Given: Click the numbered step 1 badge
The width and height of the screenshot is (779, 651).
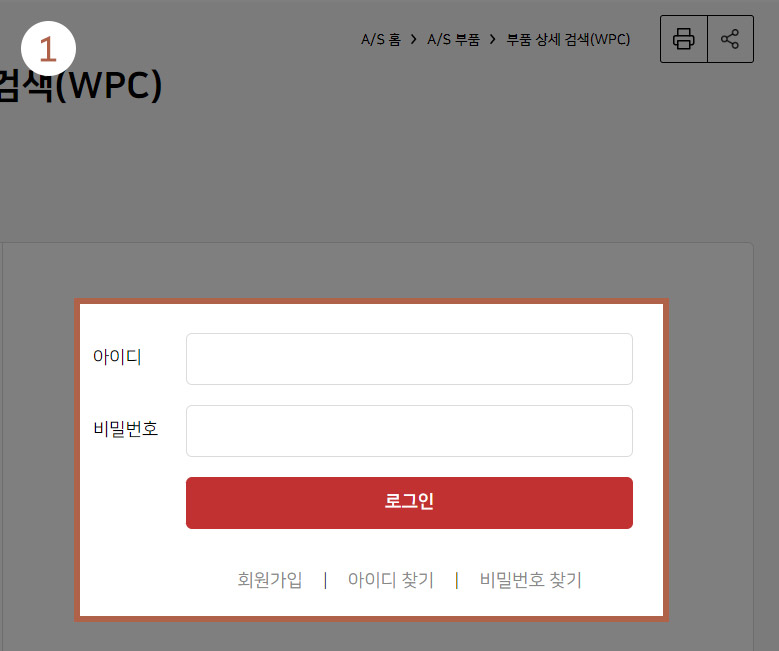Looking at the screenshot, I should (48, 49).
